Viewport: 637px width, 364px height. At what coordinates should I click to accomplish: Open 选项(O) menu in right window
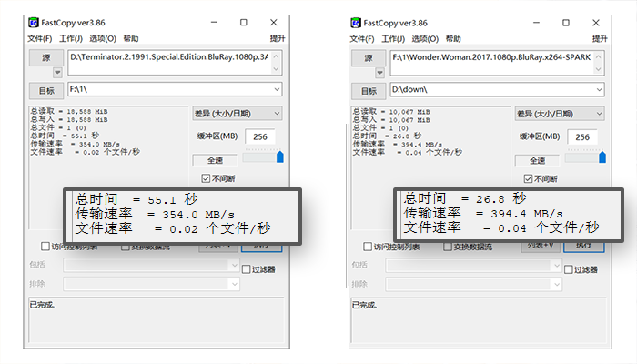[x=425, y=39]
